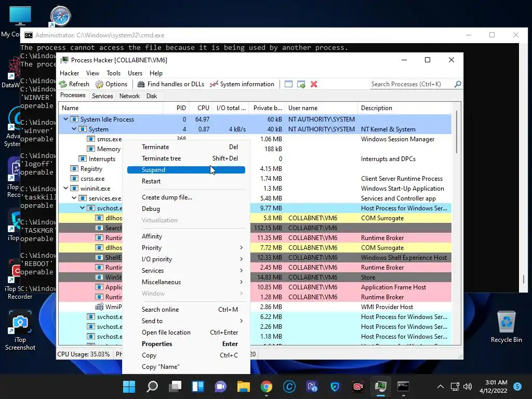The width and height of the screenshot is (532, 399).
Task: Open the Users menu
Action: click(x=135, y=73)
